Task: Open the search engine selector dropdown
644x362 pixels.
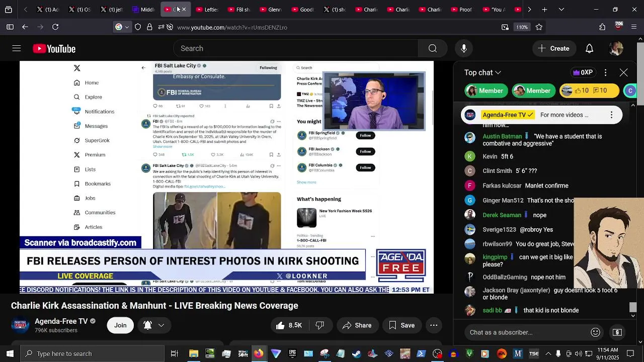Action: click(122, 27)
